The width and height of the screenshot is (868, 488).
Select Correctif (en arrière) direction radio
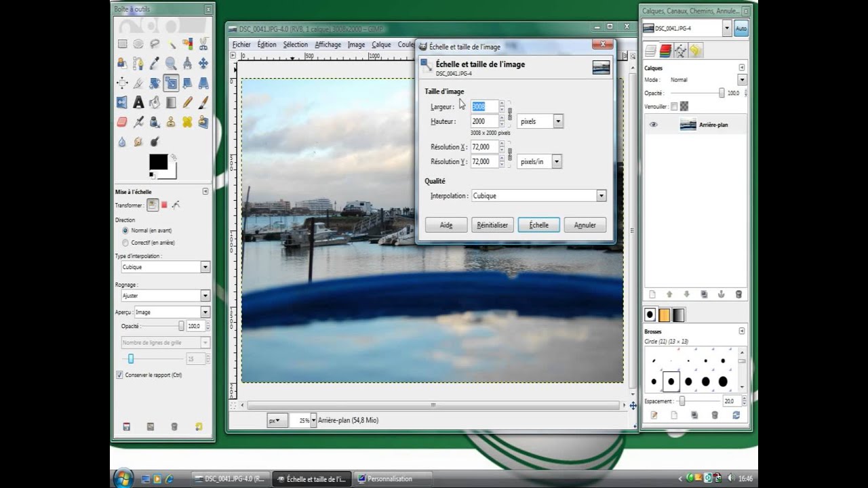tap(125, 243)
